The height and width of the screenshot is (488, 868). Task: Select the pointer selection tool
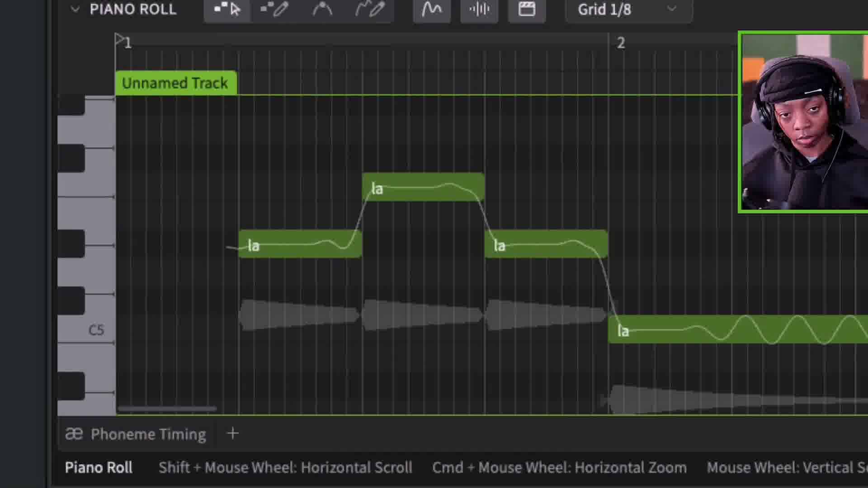(x=227, y=9)
